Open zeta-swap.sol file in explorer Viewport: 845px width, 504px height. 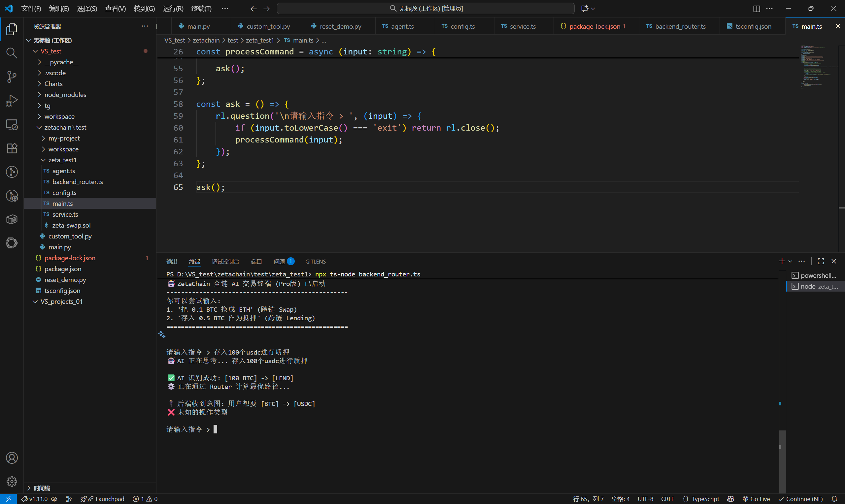pyautogui.click(x=90, y=225)
